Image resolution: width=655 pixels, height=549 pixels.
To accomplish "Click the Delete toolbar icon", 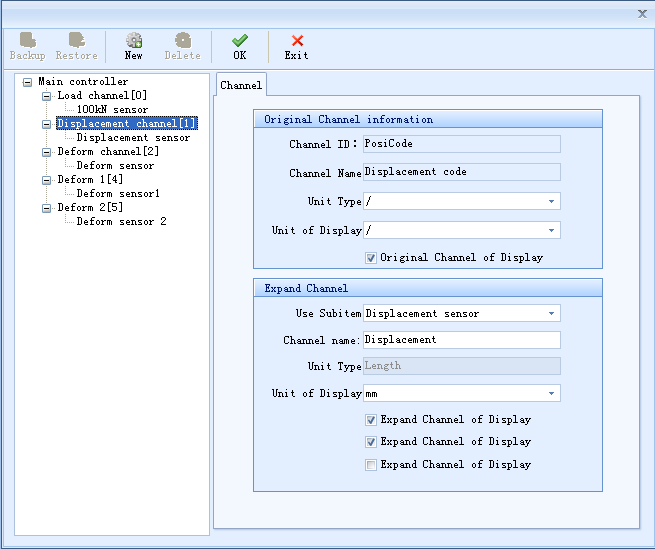I will tap(182, 46).
